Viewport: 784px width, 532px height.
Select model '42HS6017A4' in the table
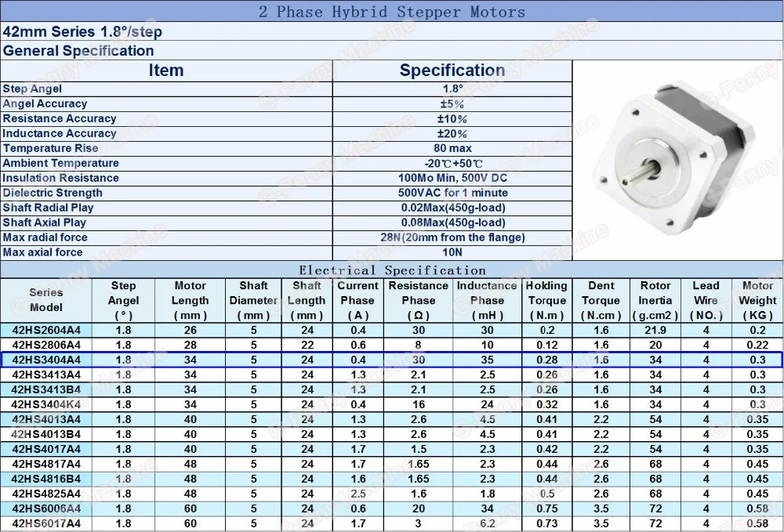[46, 523]
